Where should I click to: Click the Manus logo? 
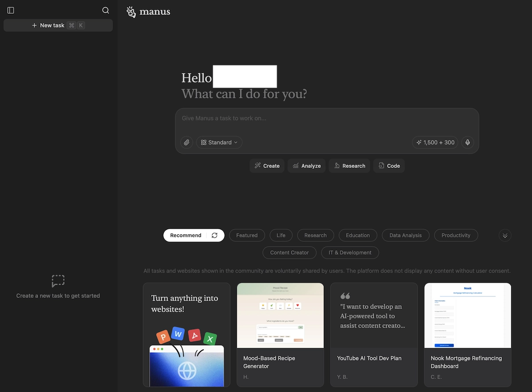point(148,12)
